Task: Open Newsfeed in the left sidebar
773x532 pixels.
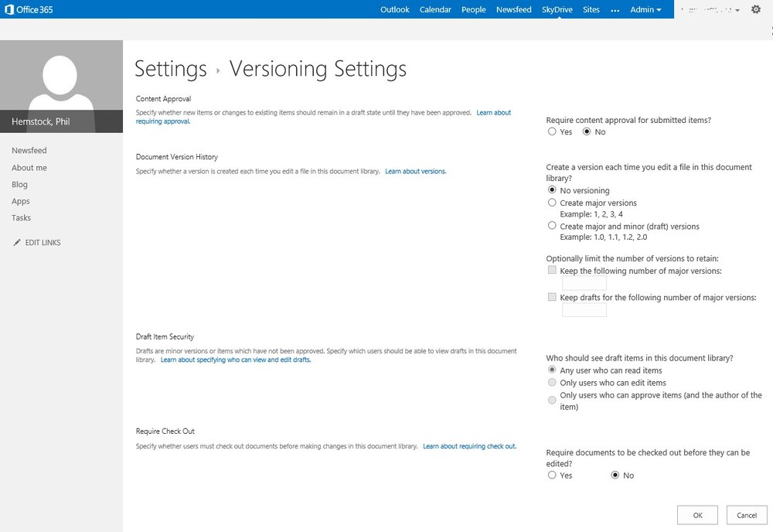Action: 29,150
